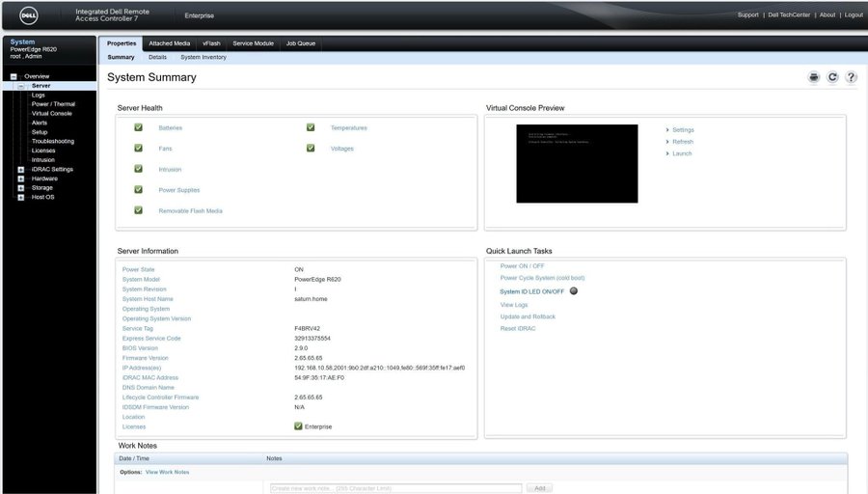Click the virtual console preview thumbnail

(577, 163)
